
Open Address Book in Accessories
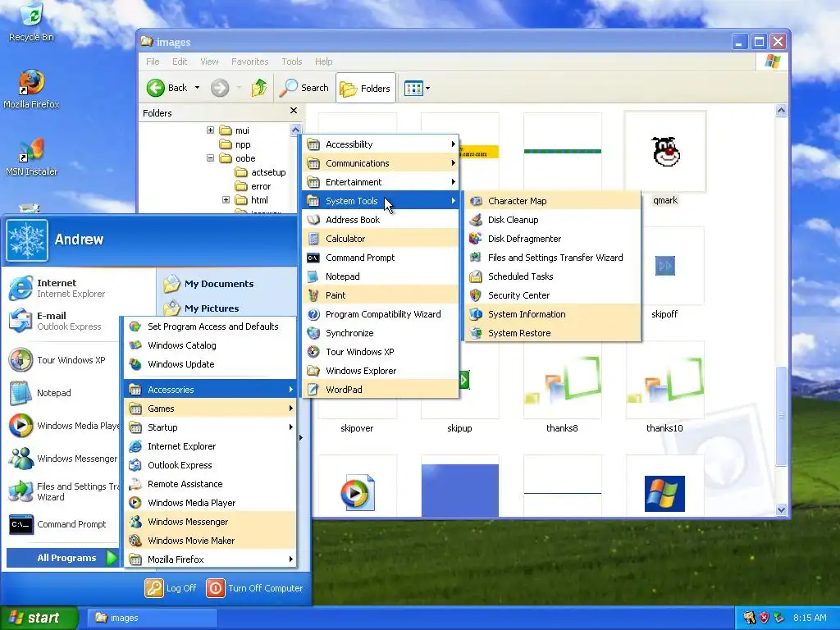point(381,220)
